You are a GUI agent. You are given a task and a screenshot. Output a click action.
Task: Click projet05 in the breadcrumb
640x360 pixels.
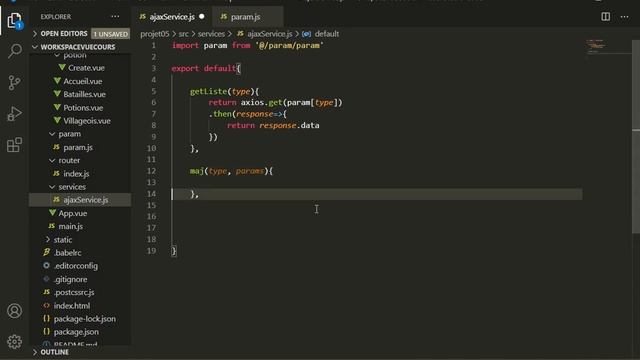tap(154, 34)
